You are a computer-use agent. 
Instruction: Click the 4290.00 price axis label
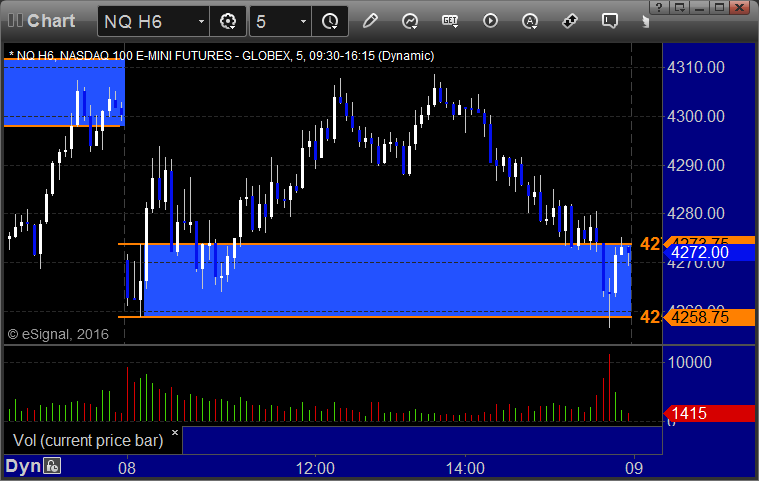696,165
